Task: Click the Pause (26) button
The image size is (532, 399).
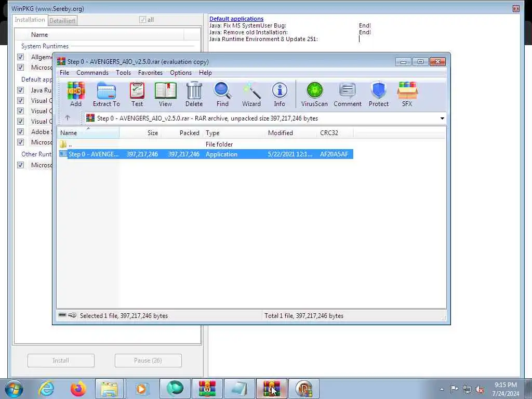Action: point(148,361)
